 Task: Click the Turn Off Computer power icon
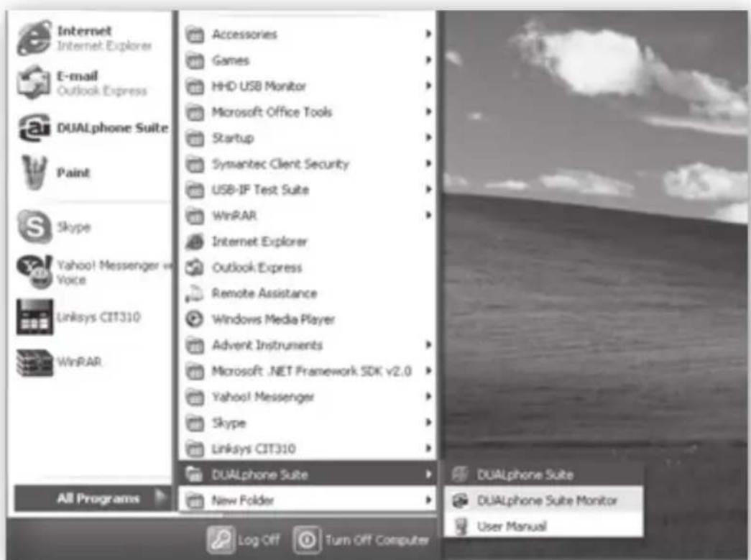tap(307, 540)
